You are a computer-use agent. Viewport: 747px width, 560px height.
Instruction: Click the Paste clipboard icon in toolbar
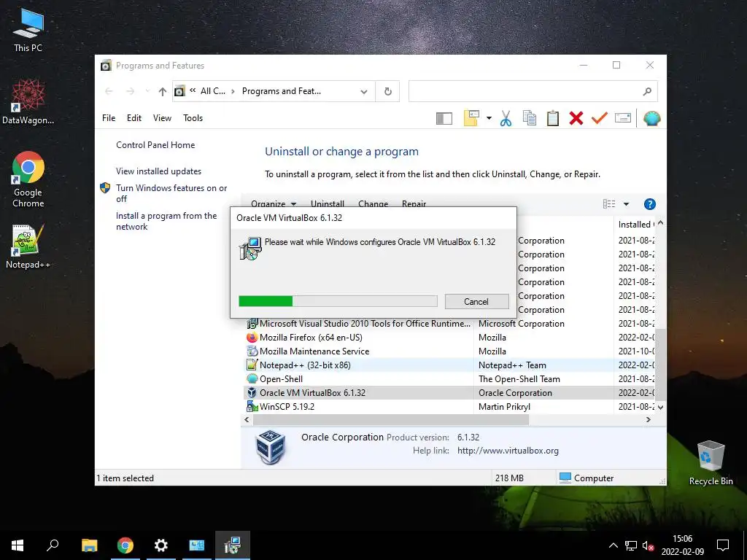[553, 118]
